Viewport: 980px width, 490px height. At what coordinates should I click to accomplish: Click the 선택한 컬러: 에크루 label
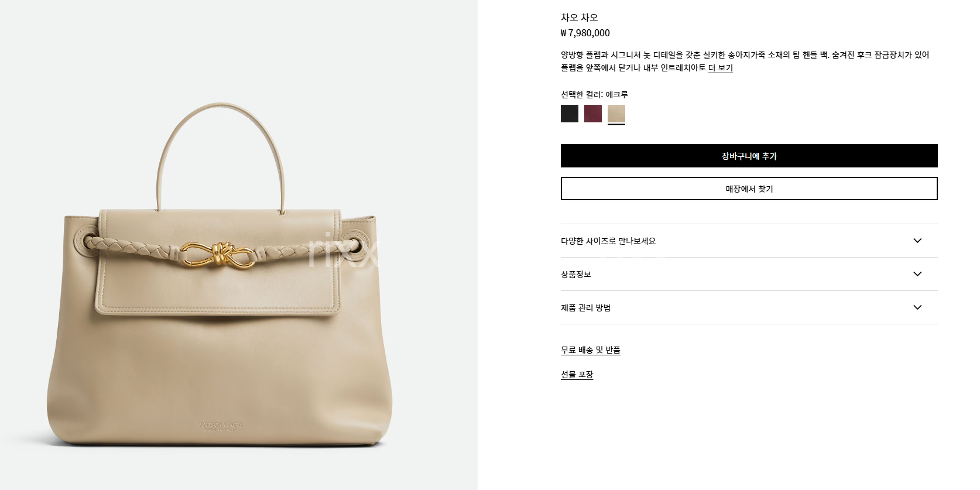pyautogui.click(x=594, y=94)
